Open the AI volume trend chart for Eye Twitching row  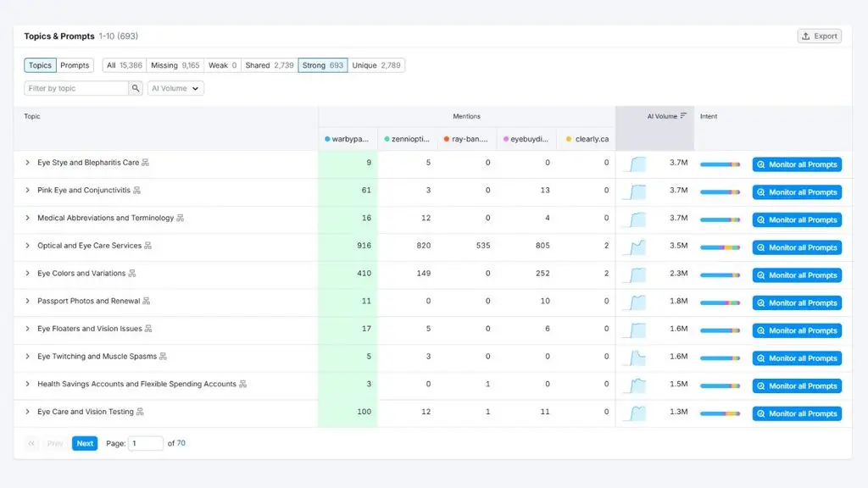(x=634, y=358)
